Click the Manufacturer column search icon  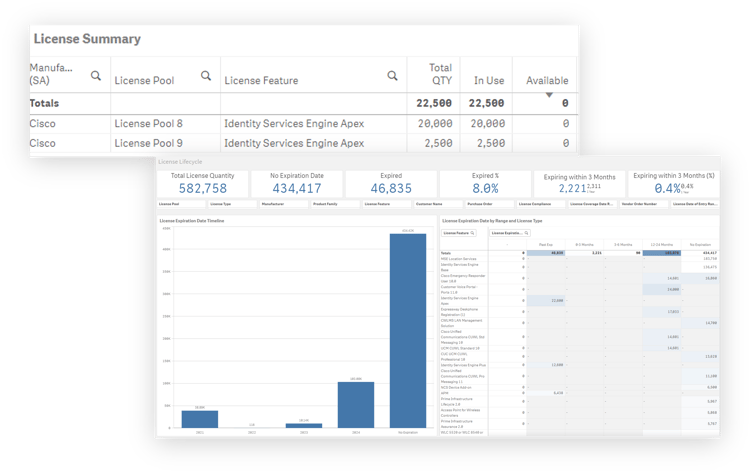pyautogui.click(x=96, y=76)
